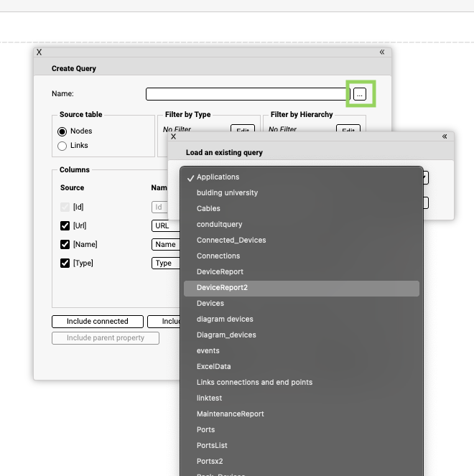Viewport: 474px width, 476px height.
Task: Click the Include connected button
Action: [98, 322]
